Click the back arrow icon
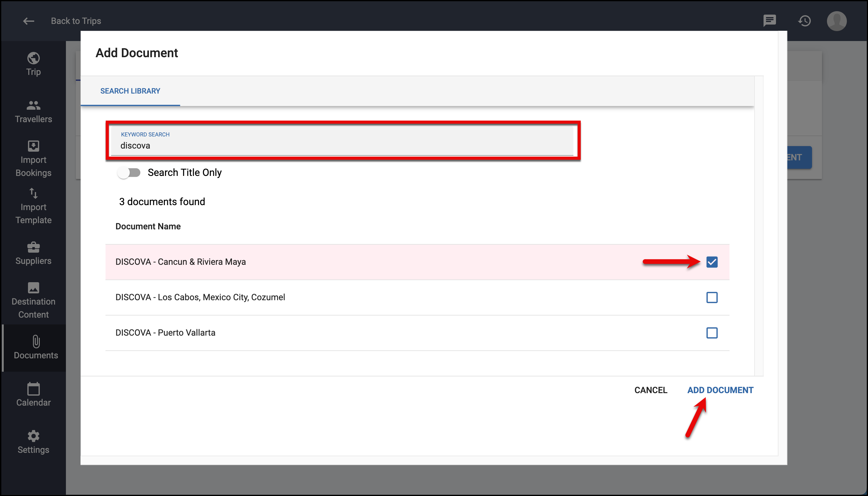The width and height of the screenshot is (868, 496). tap(29, 21)
